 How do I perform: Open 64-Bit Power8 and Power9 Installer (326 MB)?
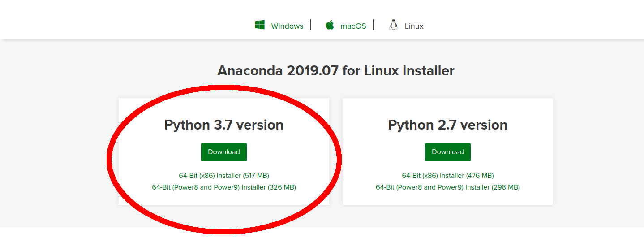[224, 187]
